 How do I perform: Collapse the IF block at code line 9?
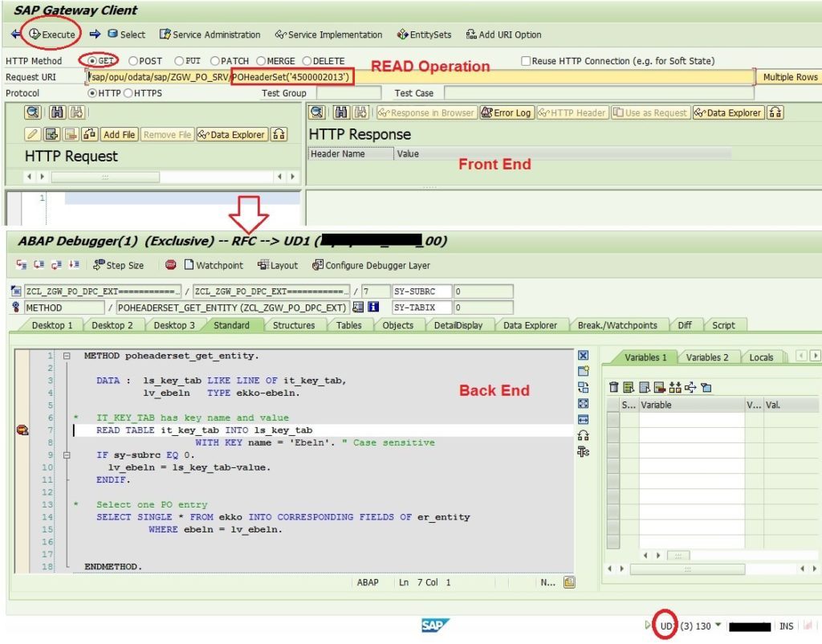[67, 454]
